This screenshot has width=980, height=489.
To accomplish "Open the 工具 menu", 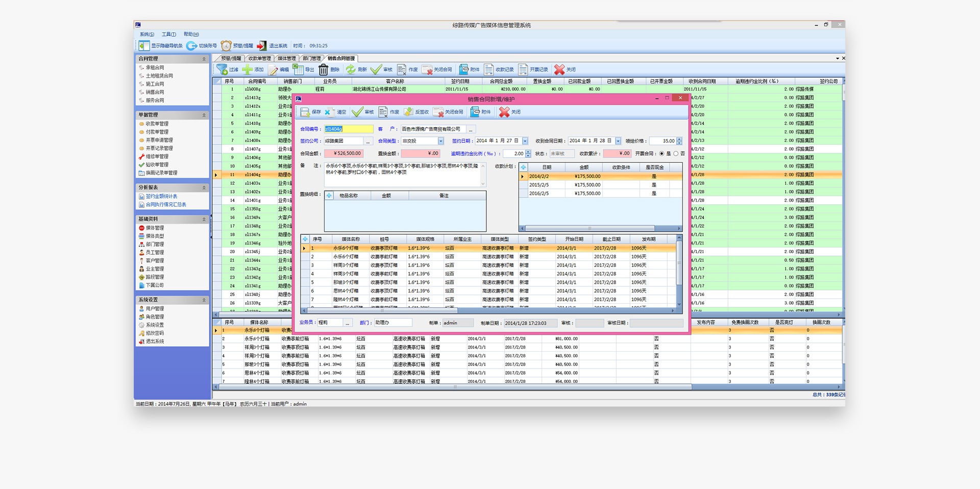I will [x=168, y=35].
